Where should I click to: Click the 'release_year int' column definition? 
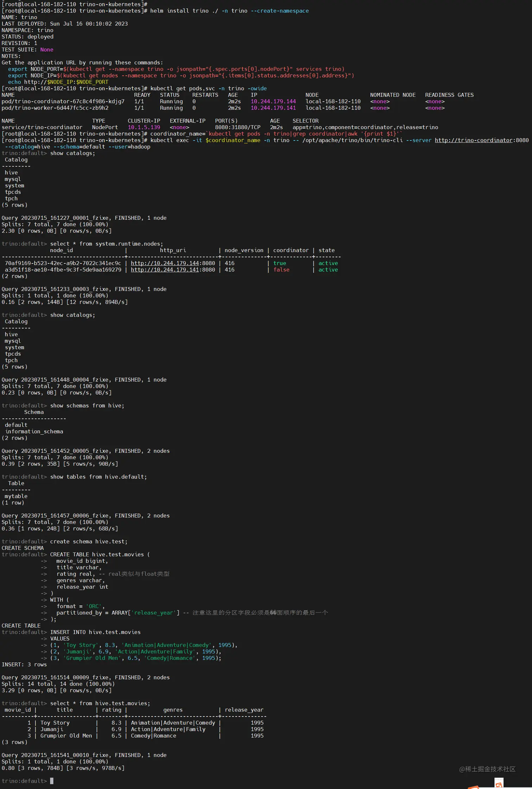pyautogui.click(x=82, y=587)
